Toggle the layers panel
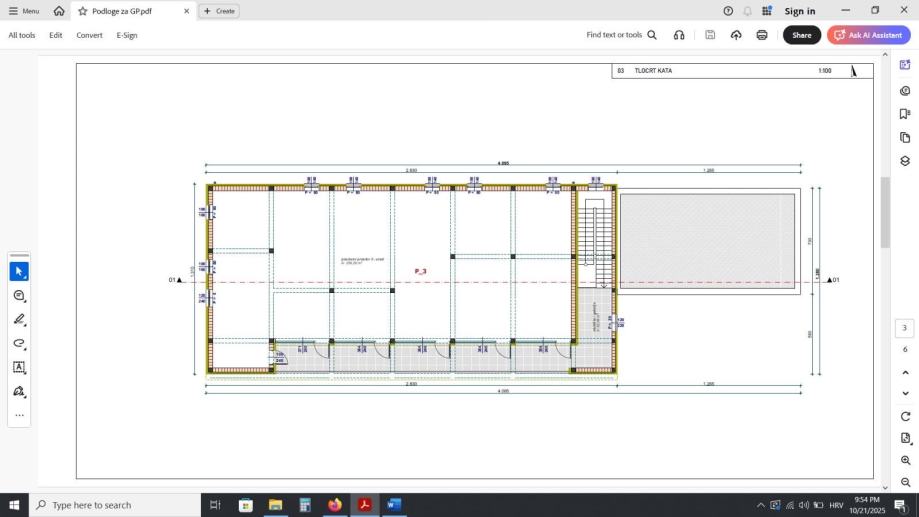 coord(905,161)
